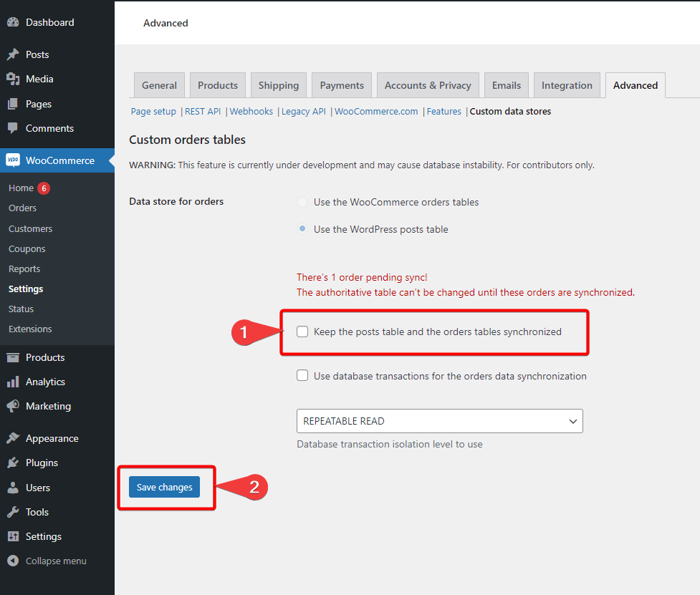The image size is (700, 595).
Task: Go to Accounts & Privacy tab
Action: (x=428, y=85)
